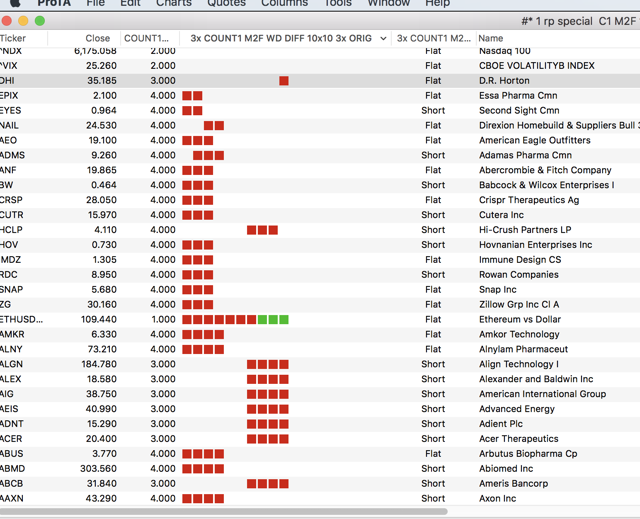Image resolution: width=640 pixels, height=519 pixels.
Task: Select the Adamas Pharma Cmn name
Action: click(x=525, y=155)
